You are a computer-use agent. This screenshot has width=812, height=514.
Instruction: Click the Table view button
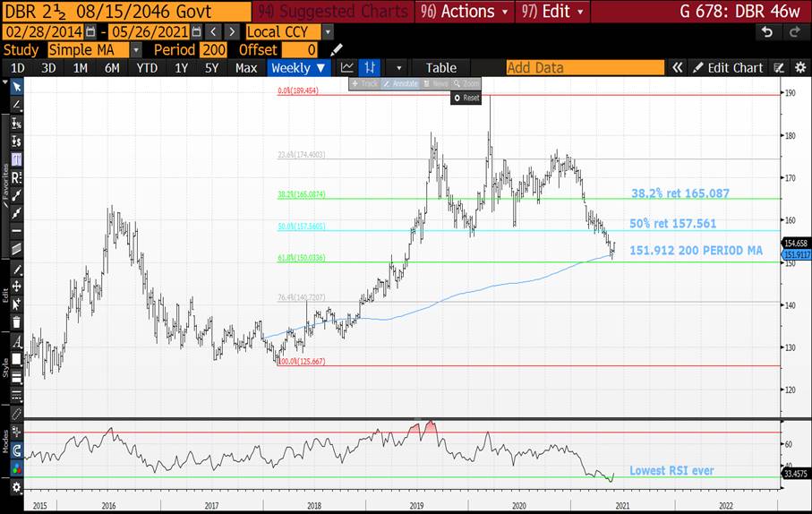(x=440, y=68)
